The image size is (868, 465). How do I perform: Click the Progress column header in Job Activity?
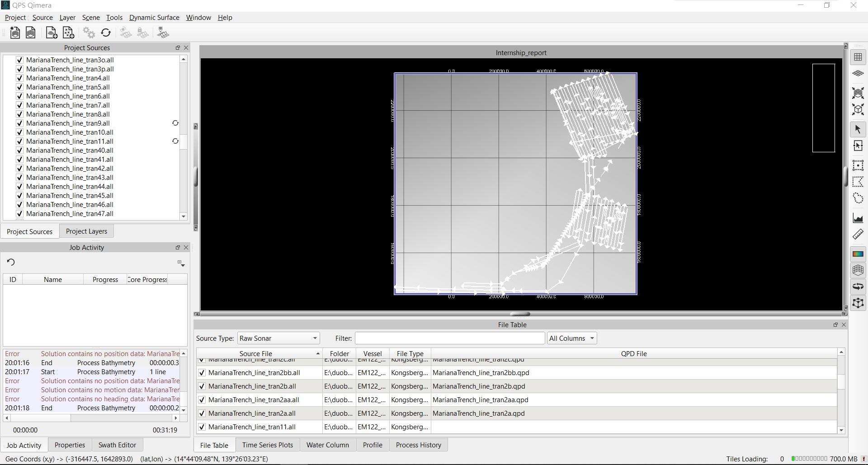point(105,280)
